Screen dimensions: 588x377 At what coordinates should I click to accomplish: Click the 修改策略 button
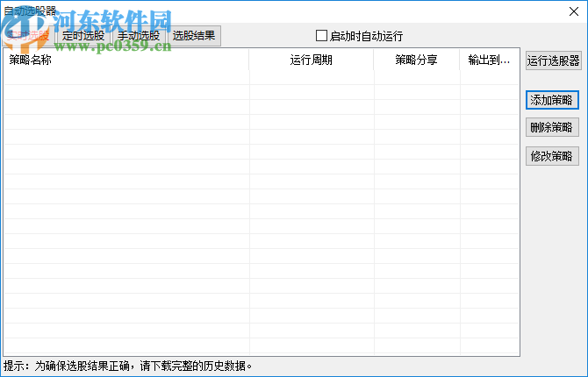pyautogui.click(x=552, y=156)
